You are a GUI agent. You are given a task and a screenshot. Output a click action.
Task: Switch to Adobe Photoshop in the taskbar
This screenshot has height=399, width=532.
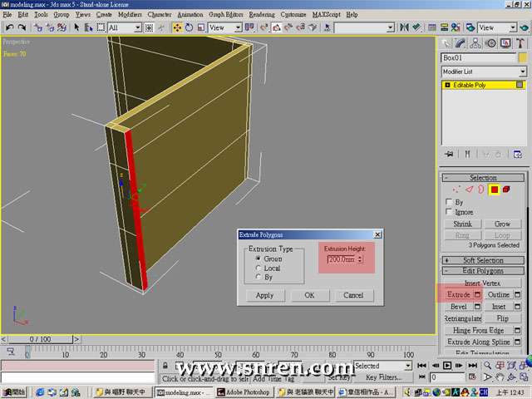coord(244,392)
